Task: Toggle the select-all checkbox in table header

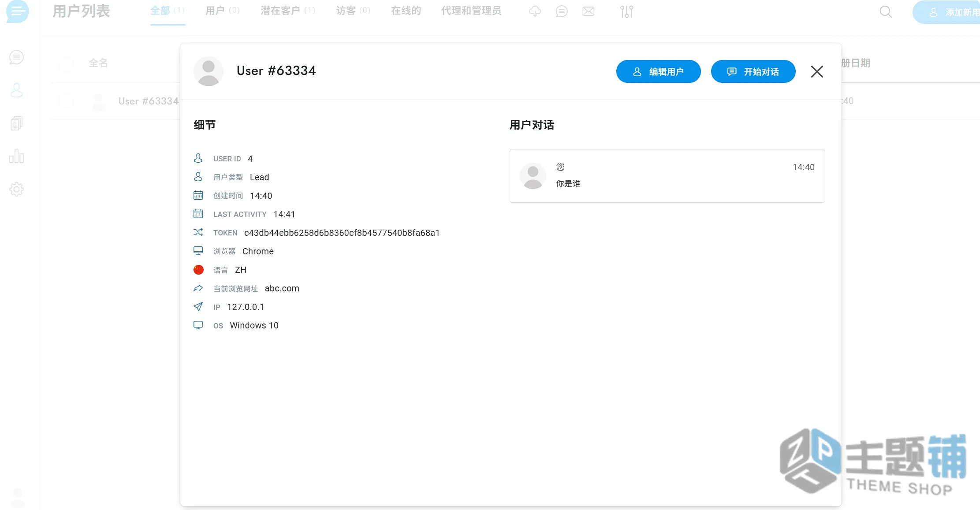Action: click(66, 63)
